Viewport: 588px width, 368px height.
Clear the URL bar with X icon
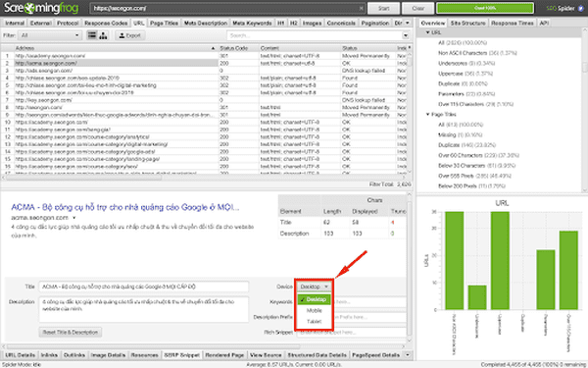pos(361,8)
